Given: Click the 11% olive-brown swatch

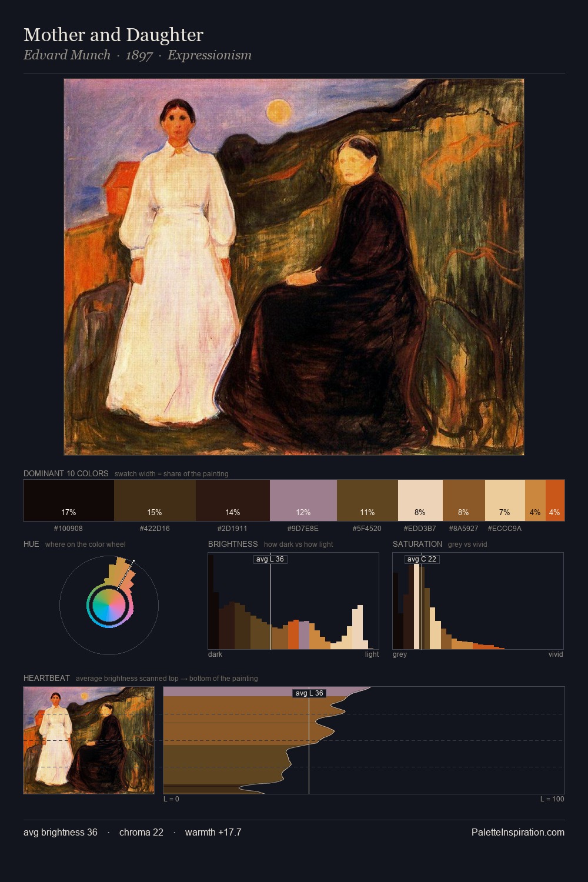Looking at the screenshot, I should [x=367, y=500].
